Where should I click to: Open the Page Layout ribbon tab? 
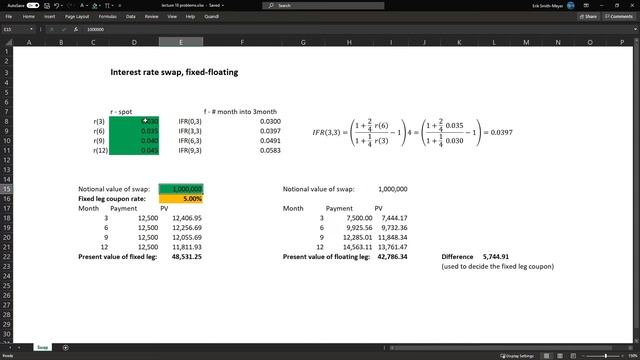tap(77, 17)
